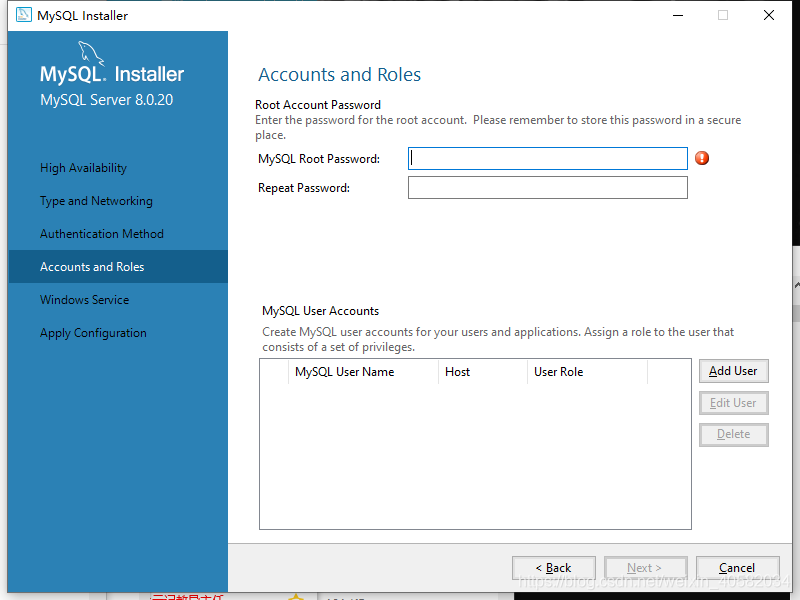The width and height of the screenshot is (800, 600).
Task: Open the Apply Configuration step
Action: tap(118, 333)
